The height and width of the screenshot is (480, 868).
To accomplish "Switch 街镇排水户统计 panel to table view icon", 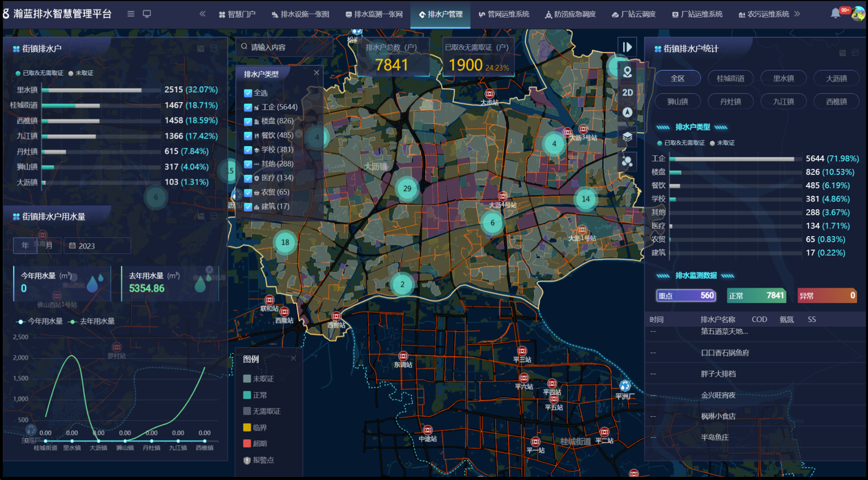I will (855, 53).
